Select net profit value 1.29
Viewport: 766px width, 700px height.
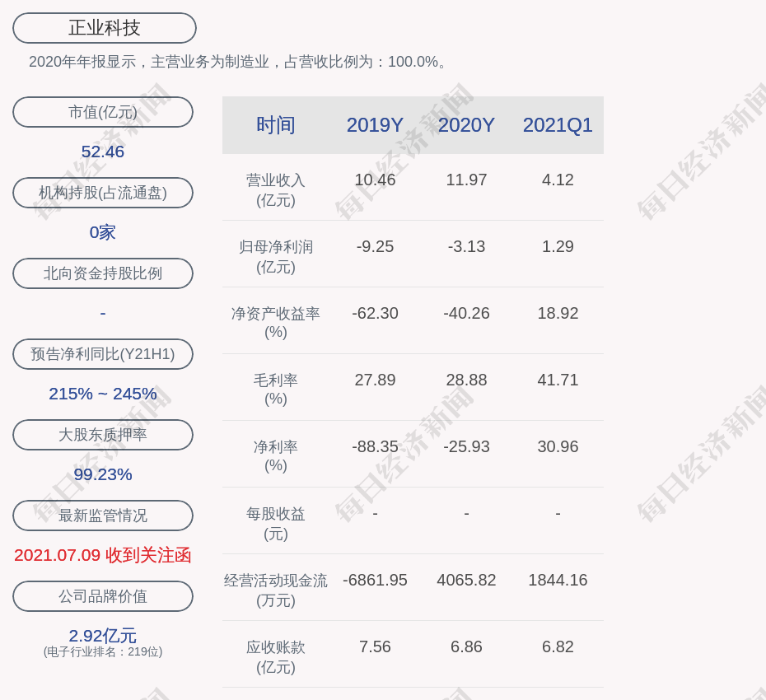coord(558,247)
